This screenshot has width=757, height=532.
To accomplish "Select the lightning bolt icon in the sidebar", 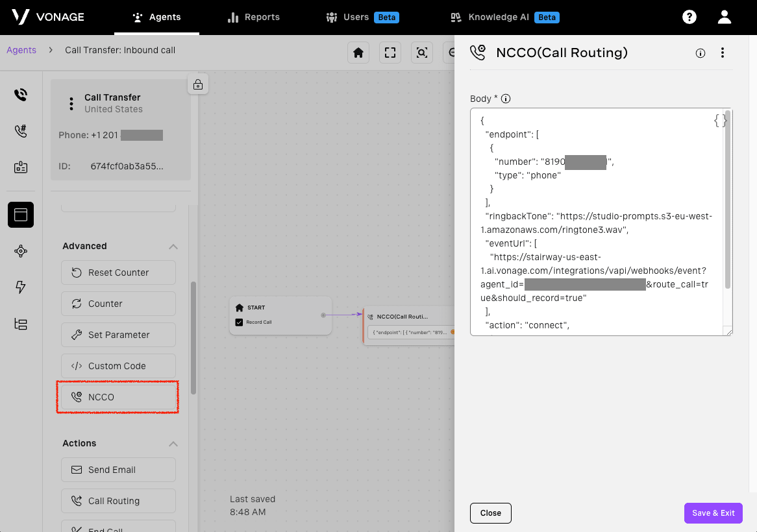I will click(20, 287).
